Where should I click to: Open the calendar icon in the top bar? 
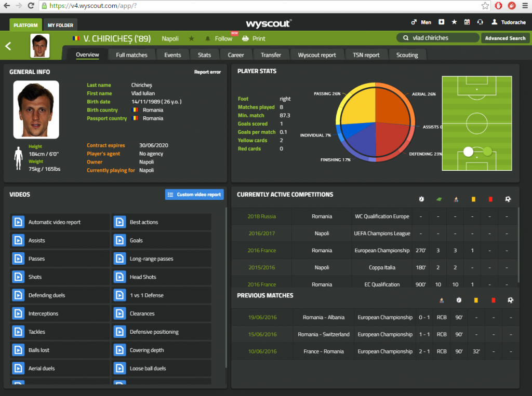coord(467,22)
